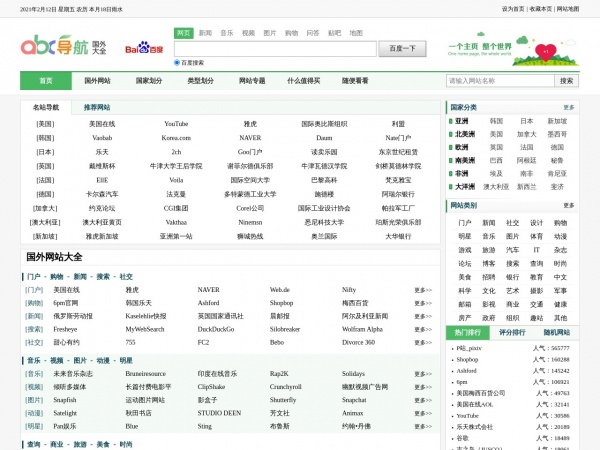Select the 随机网站 ranking tab
This screenshot has width=600, height=450.
click(557, 333)
